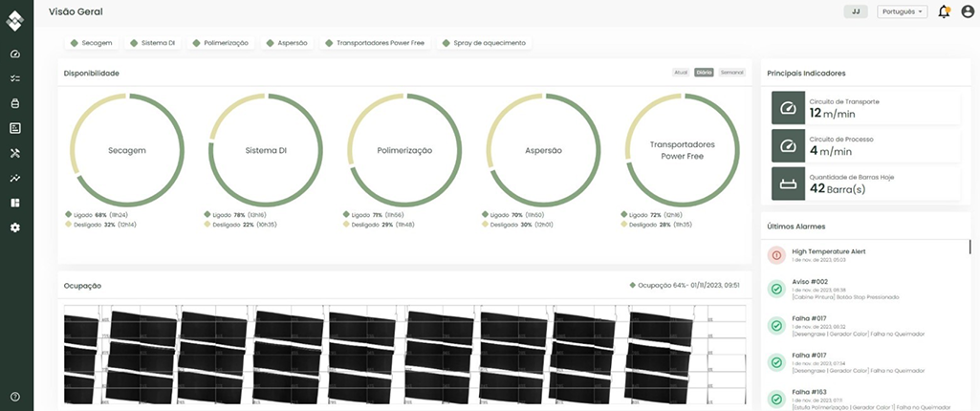Click the Polimerização donut chart
Image resolution: width=980 pixels, height=411 pixels.
[x=404, y=150]
